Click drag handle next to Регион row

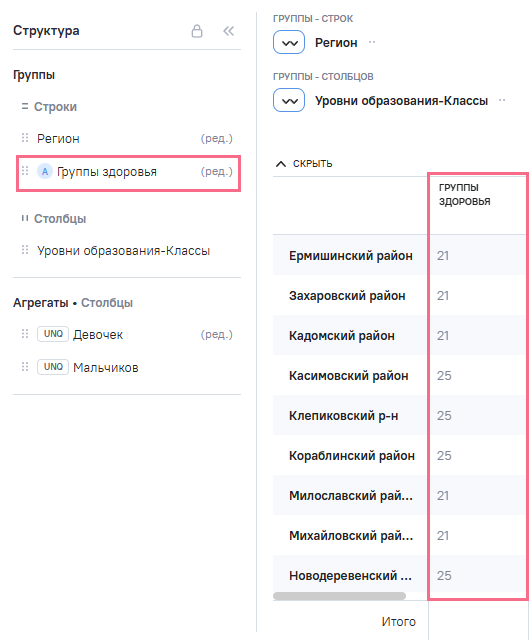[25, 138]
